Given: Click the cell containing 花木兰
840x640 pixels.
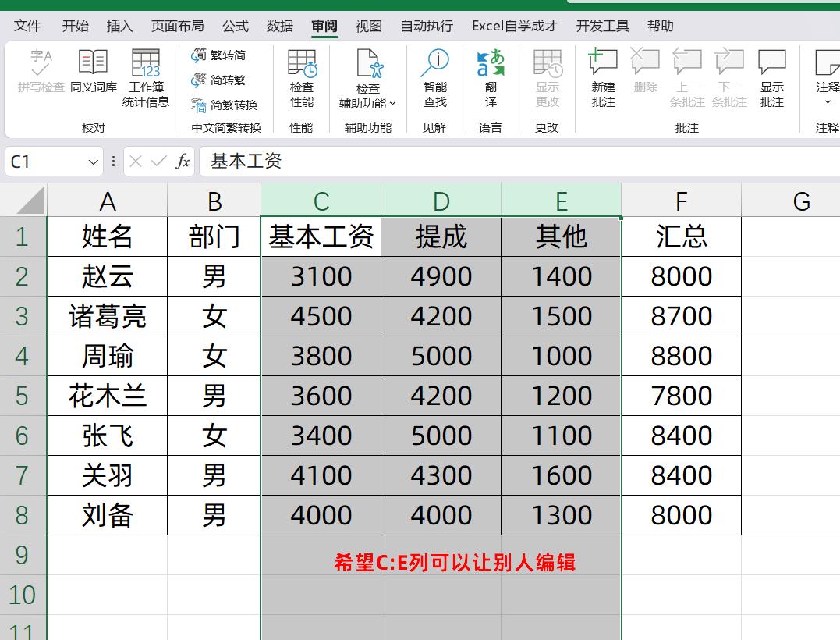Looking at the screenshot, I should click(x=107, y=396).
